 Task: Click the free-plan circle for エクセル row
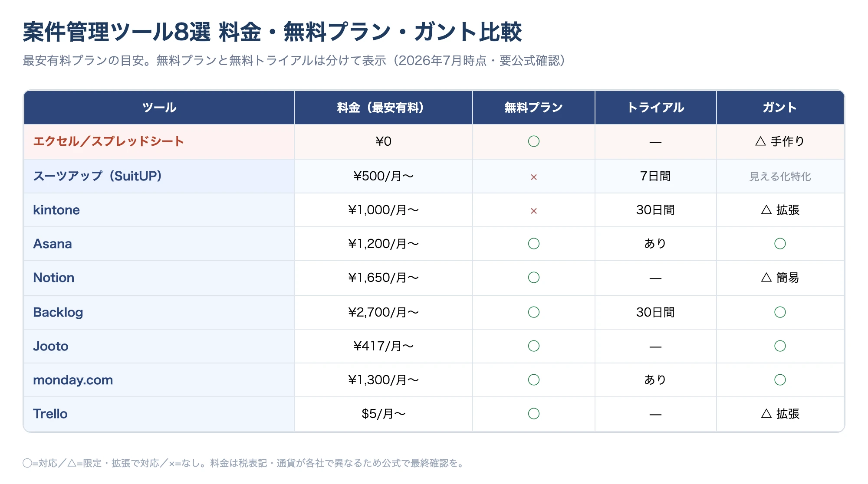(534, 141)
